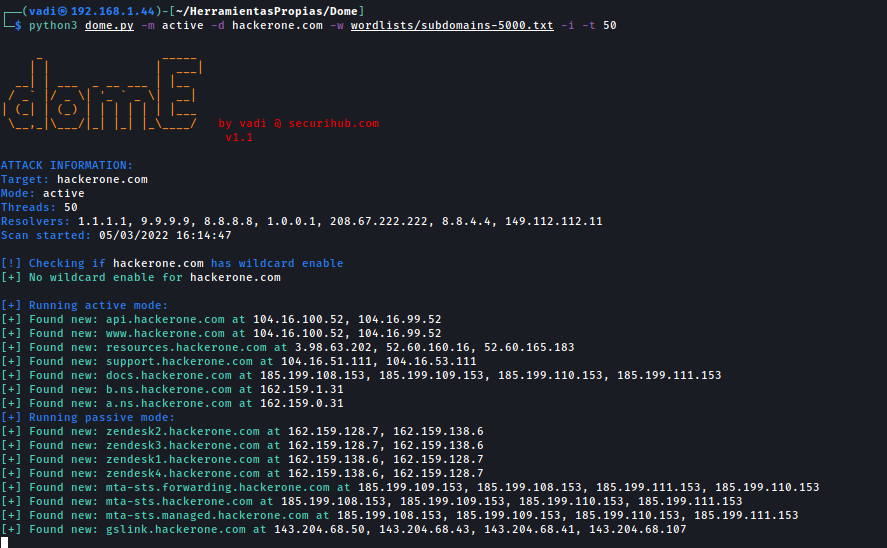Click the dome ASCII art logo
Viewport: 887px width, 548px height.
coord(102,93)
